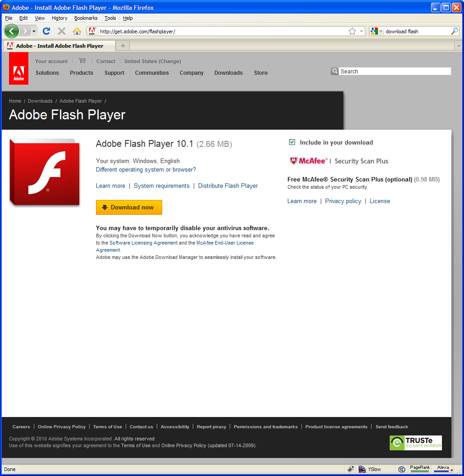This screenshot has width=464, height=476.
Task: Open the Products navigation item
Action: (x=82, y=73)
